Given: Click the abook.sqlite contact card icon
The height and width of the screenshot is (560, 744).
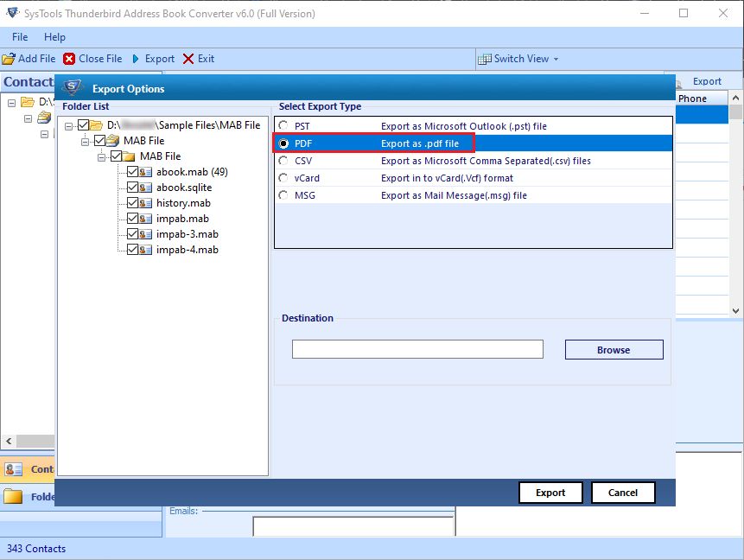Looking at the screenshot, I should pyautogui.click(x=146, y=188).
